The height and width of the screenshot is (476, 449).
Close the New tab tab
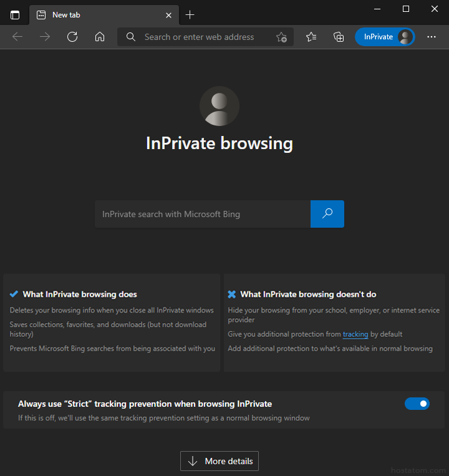click(x=169, y=15)
